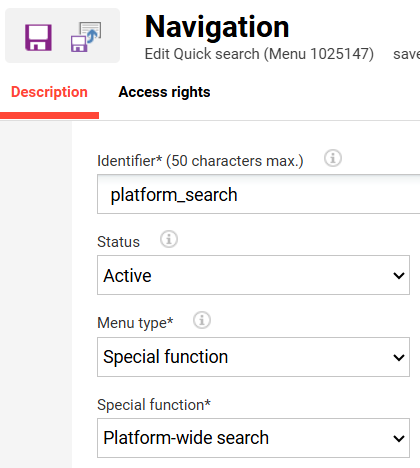Open the Menu type dropdown showing Special function
420x468 pixels.
pos(253,357)
